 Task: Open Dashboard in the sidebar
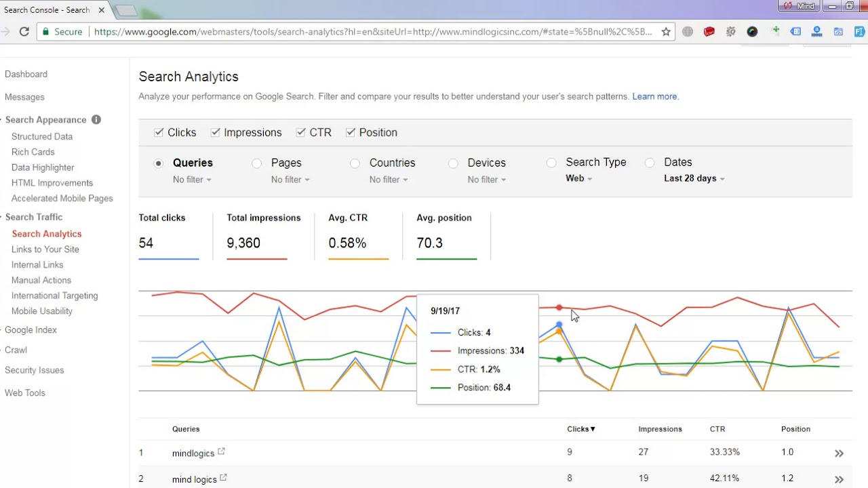coord(26,74)
